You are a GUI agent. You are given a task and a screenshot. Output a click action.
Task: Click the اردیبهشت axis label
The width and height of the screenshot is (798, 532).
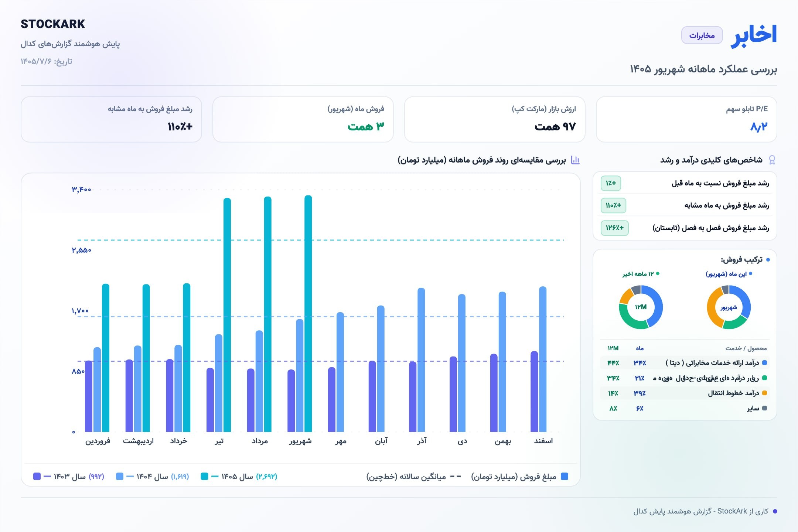(138, 441)
